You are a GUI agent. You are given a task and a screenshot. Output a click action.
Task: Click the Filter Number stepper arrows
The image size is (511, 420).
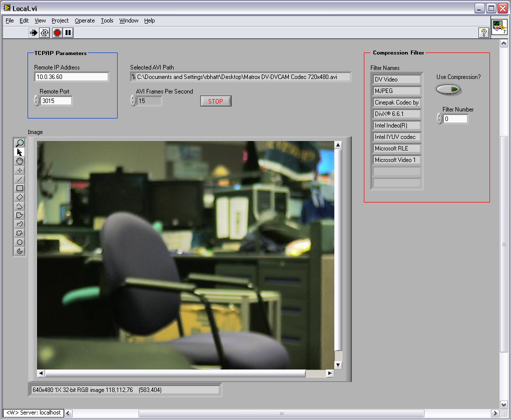pos(439,119)
